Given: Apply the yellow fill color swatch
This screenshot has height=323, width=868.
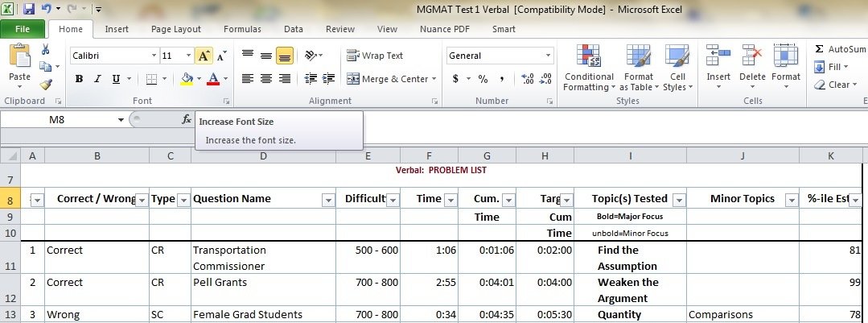Looking at the screenshot, I should click(187, 79).
